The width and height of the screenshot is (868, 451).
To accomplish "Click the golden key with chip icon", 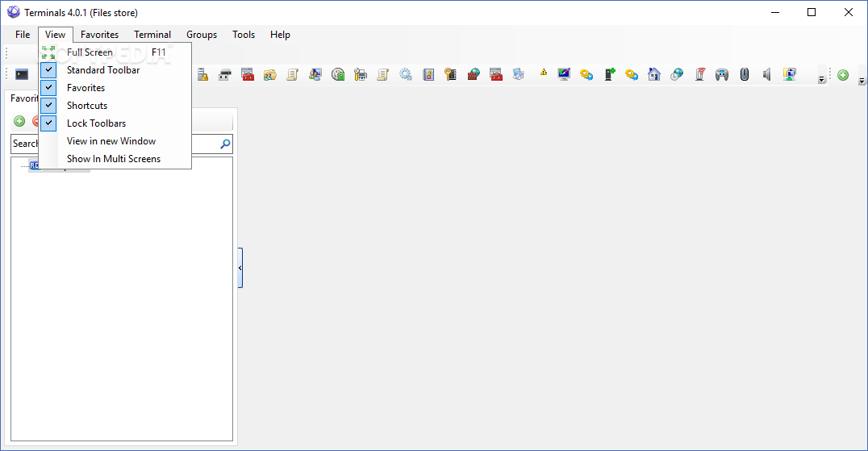I will (451, 74).
